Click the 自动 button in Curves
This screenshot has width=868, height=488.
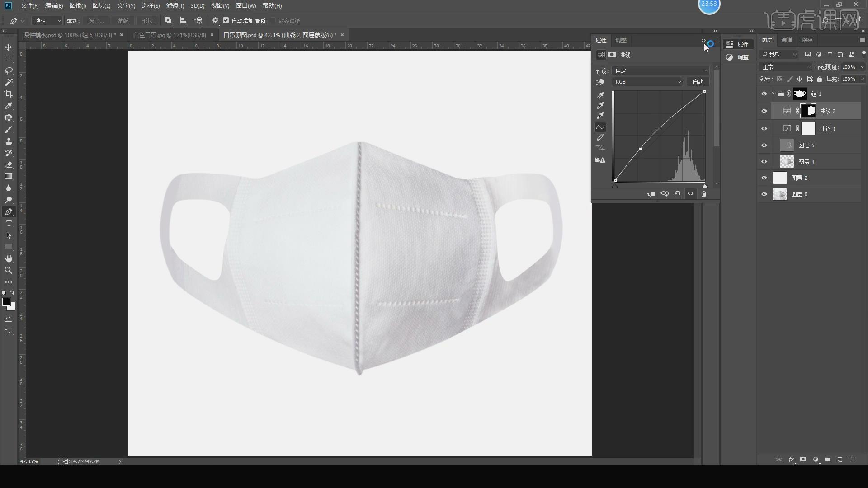coord(698,82)
